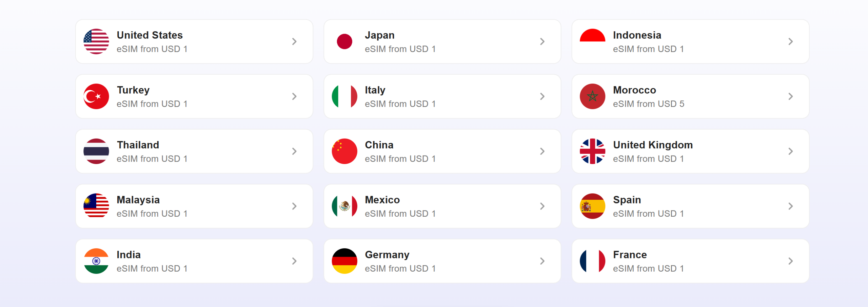868x307 pixels.
Task: Open the China eSIM link
Action: pyautogui.click(x=442, y=151)
